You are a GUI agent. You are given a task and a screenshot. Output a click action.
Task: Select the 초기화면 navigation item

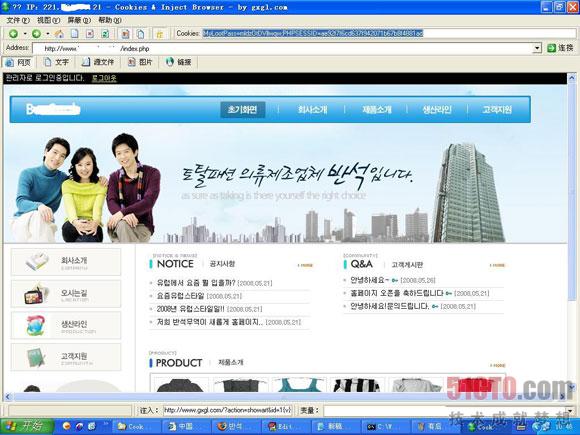coord(243,109)
